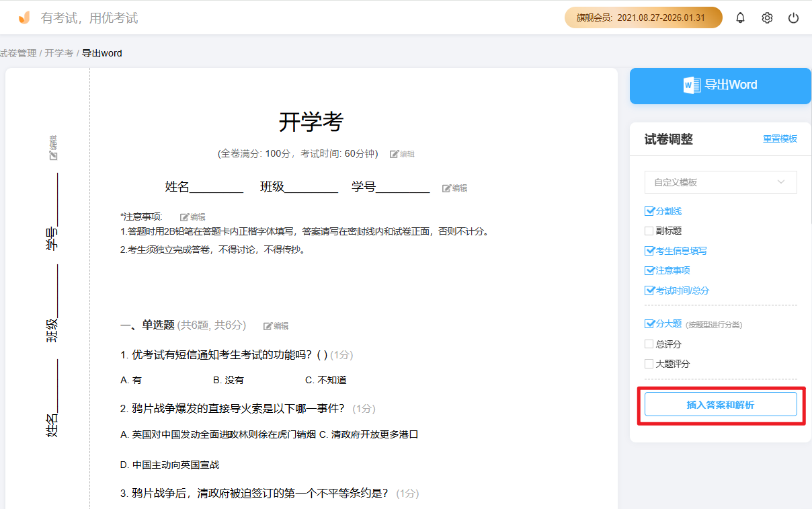812x509 pixels.
Task: Click edit icon next to 单选题 heading
Action: click(x=276, y=326)
